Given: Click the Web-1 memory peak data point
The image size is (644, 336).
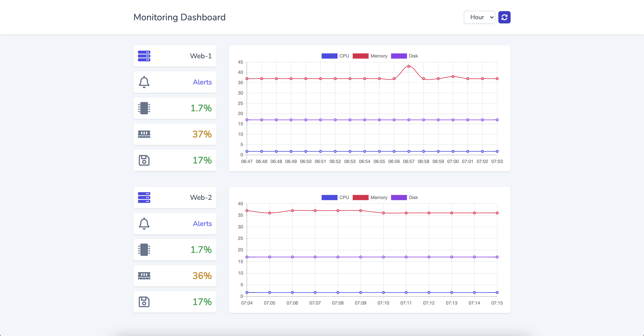Looking at the screenshot, I should 409,66.
